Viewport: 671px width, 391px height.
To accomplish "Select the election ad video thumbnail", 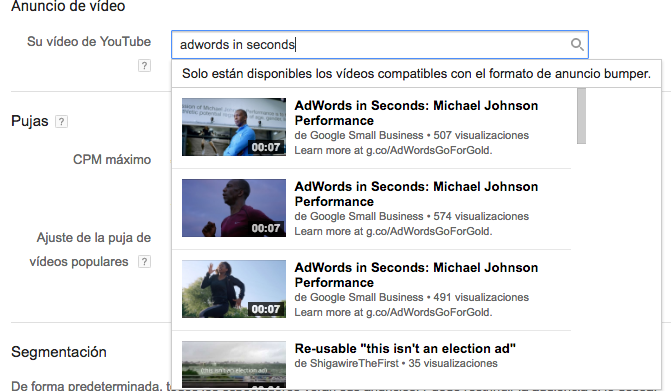I will click(x=234, y=364).
